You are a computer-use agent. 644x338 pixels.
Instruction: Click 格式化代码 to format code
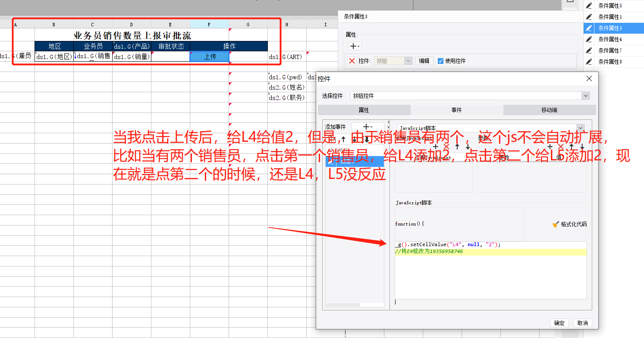click(574, 224)
